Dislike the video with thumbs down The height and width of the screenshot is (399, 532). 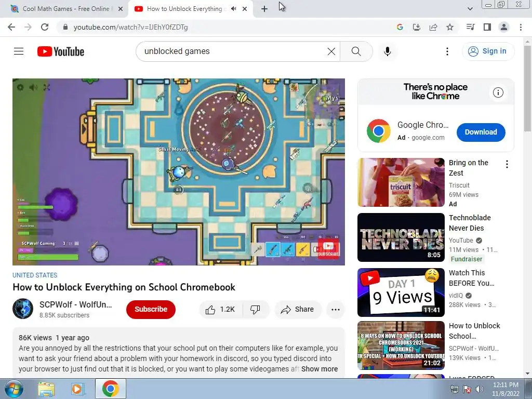tap(255, 310)
